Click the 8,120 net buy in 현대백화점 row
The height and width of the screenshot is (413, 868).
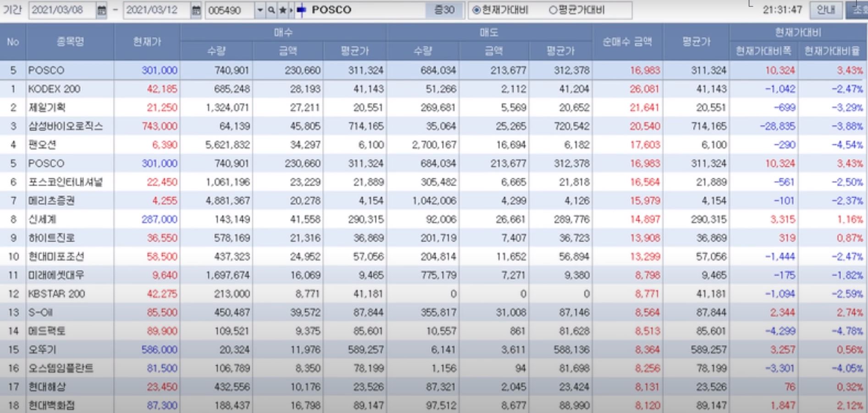(647, 406)
